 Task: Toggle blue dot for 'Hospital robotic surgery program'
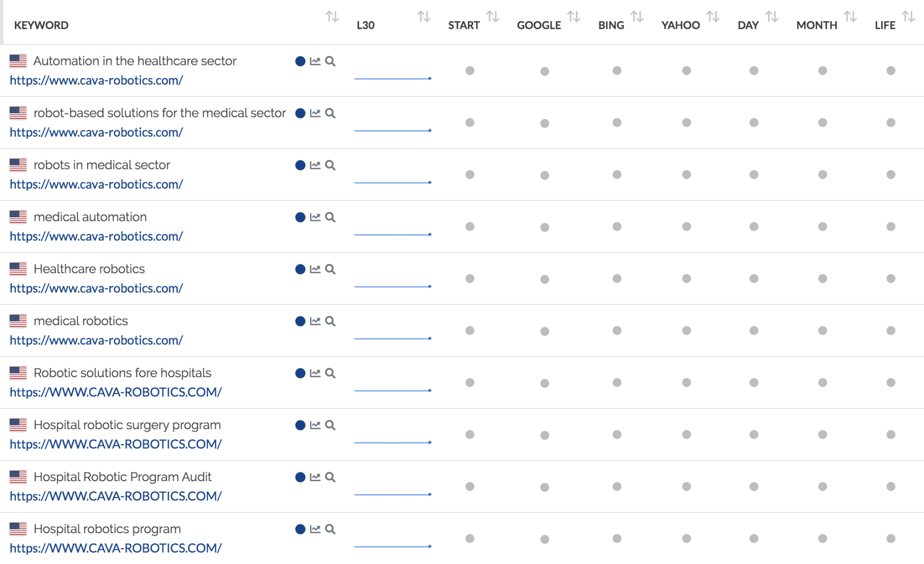coord(300,425)
